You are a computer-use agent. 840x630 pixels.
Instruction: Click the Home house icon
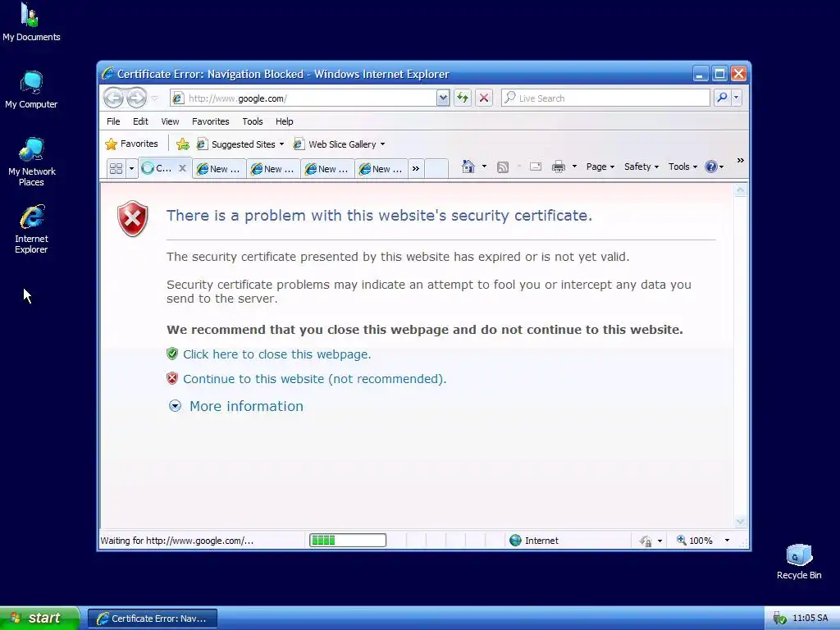pyautogui.click(x=468, y=167)
